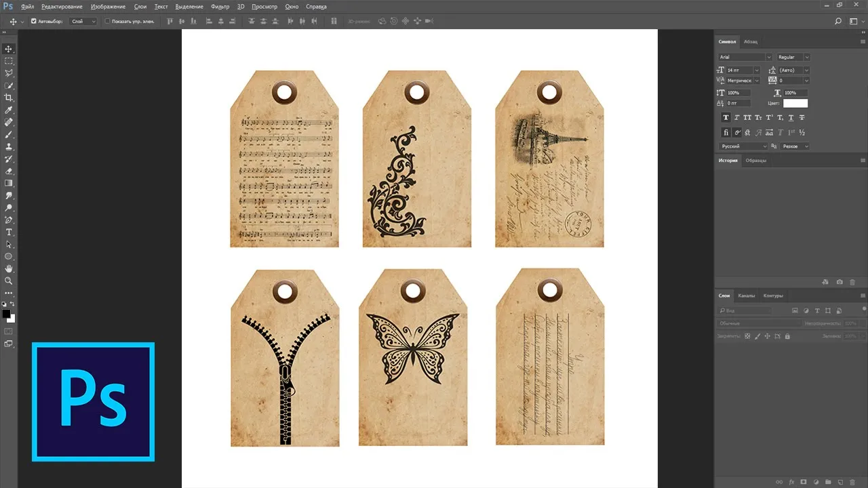Click the foreground color swatch
Image resolution: width=868 pixels, height=488 pixels.
[6, 314]
